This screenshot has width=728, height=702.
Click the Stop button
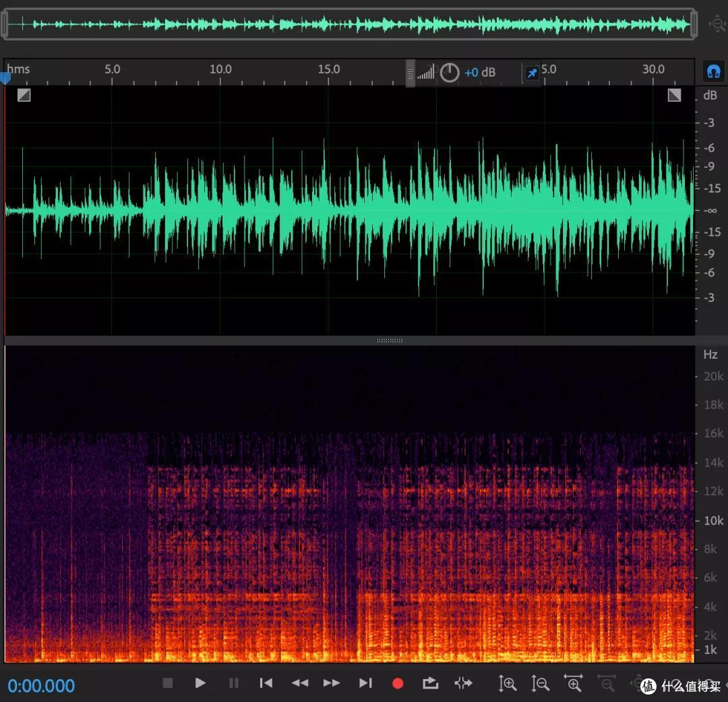(168, 683)
